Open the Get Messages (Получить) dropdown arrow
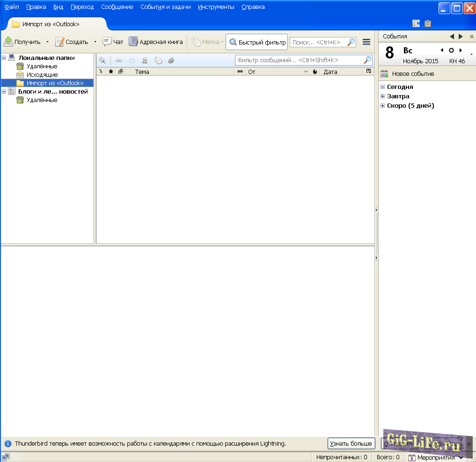Viewport: 476px width, 462px height. click(x=47, y=42)
